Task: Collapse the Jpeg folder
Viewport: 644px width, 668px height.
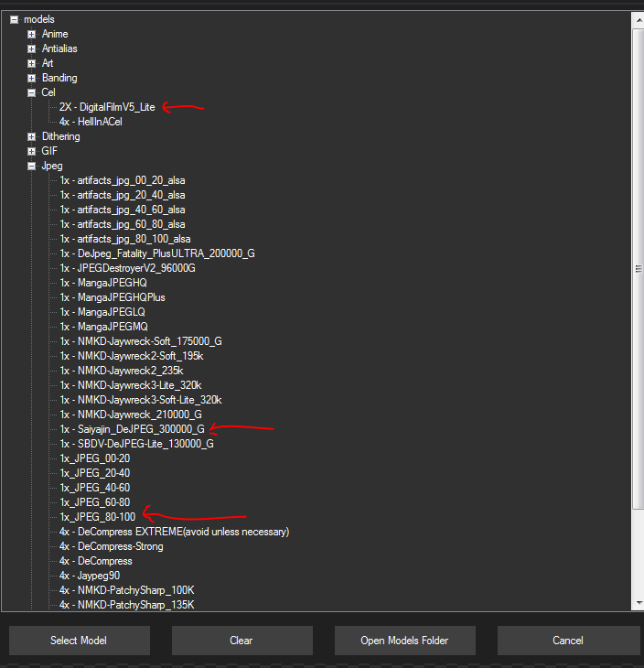Action: click(x=31, y=167)
